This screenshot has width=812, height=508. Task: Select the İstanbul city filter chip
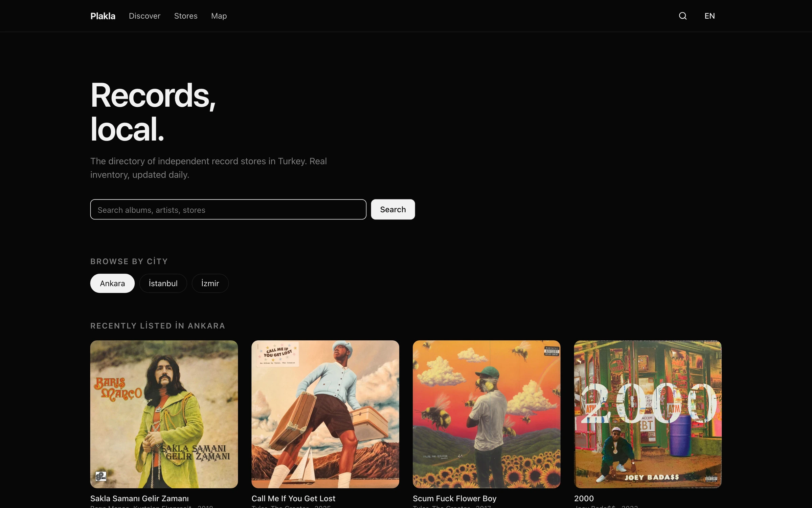click(163, 283)
